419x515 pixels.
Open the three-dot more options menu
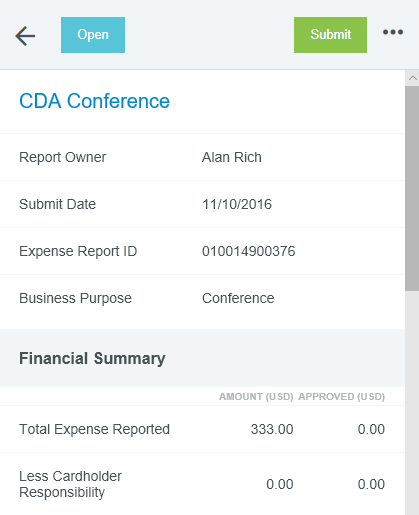click(393, 32)
